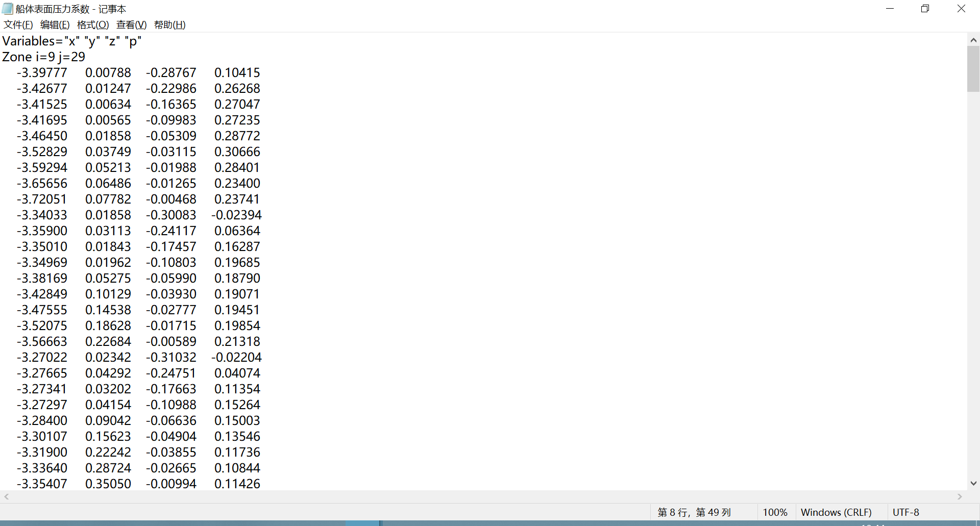Click the value -0.02204
This screenshot has height=526, width=980.
coord(237,358)
